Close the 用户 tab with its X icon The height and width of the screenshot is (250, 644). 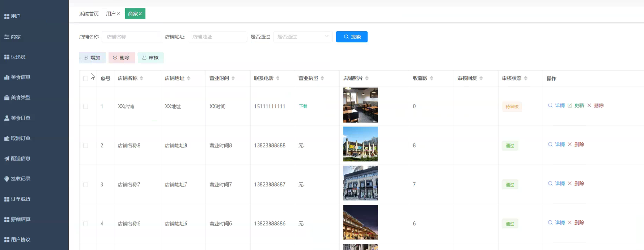pos(118,14)
